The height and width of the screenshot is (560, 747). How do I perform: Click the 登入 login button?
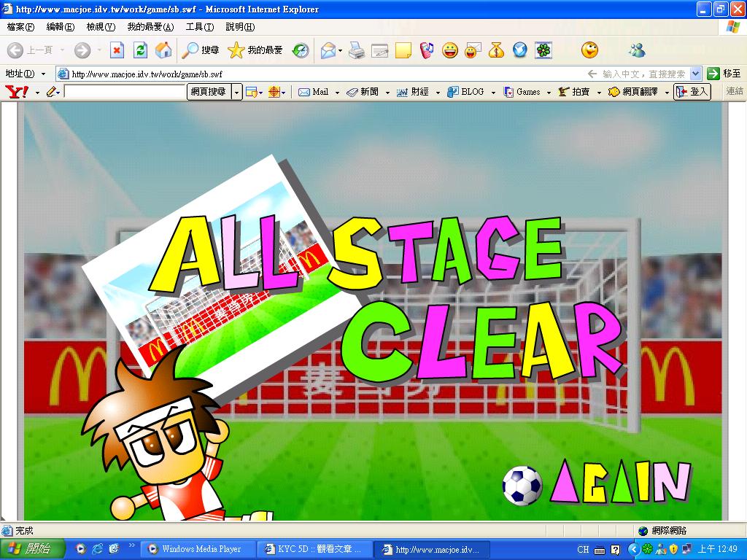pos(692,92)
